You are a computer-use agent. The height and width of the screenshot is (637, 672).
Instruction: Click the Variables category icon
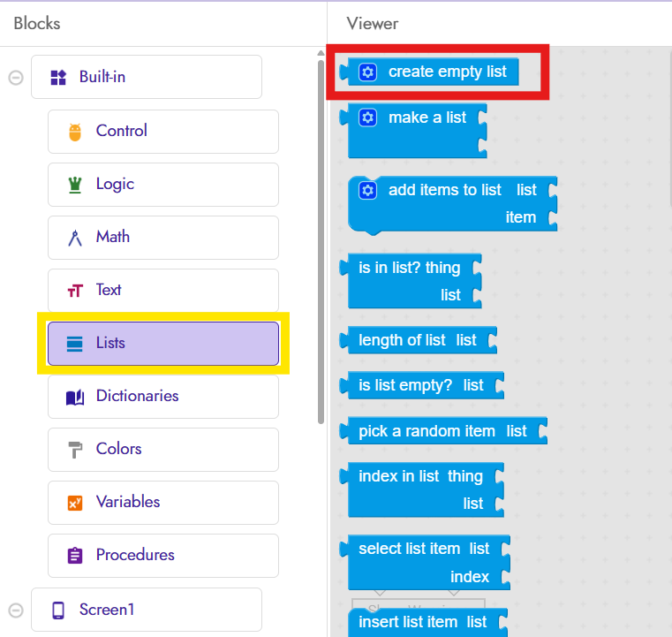[x=75, y=503]
